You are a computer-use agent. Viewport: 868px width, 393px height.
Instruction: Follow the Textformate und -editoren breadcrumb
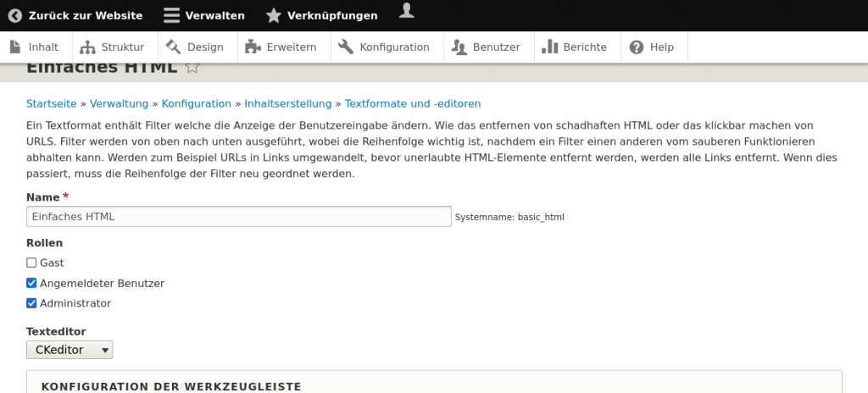[x=412, y=103]
